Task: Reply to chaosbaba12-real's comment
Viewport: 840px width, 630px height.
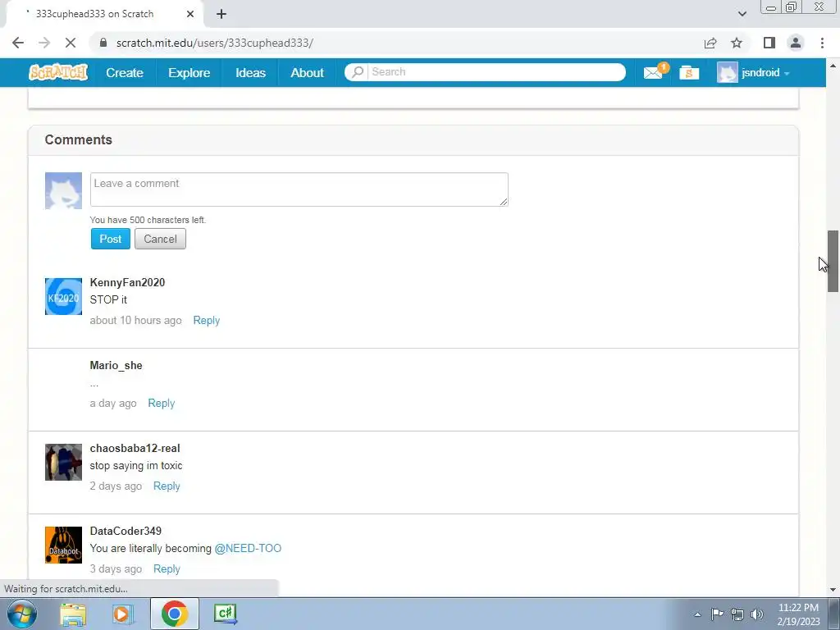Action: [167, 486]
